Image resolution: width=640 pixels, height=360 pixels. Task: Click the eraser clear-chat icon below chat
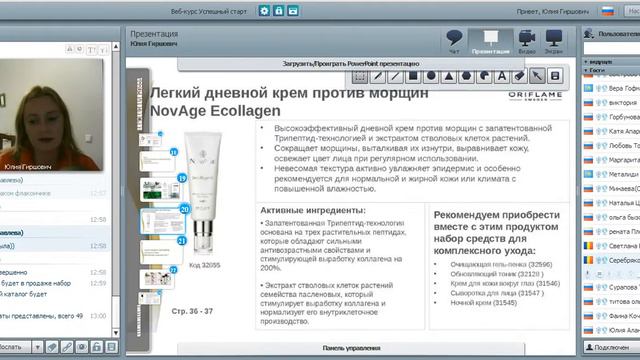pos(52,347)
